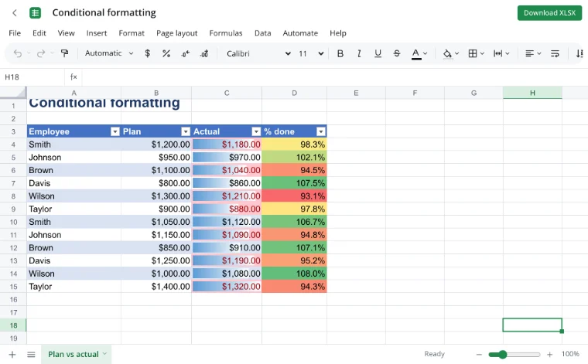Expand the borders dropdown arrow
The width and height of the screenshot is (588, 364).
pos(482,53)
